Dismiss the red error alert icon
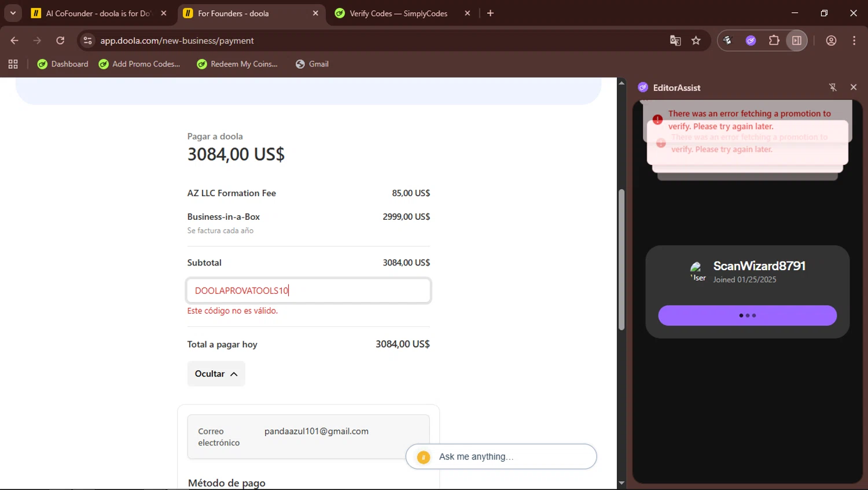Viewport: 868px width, 490px height. [x=657, y=120]
